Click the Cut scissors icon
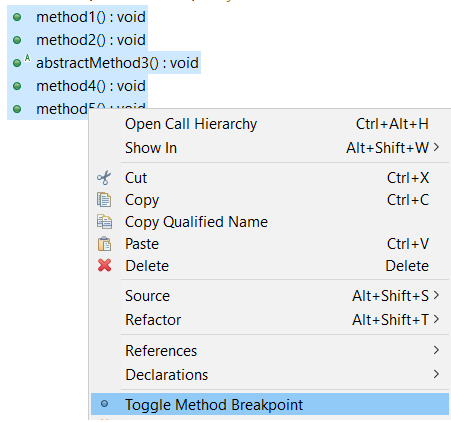The width and height of the screenshot is (451, 422). tap(104, 178)
